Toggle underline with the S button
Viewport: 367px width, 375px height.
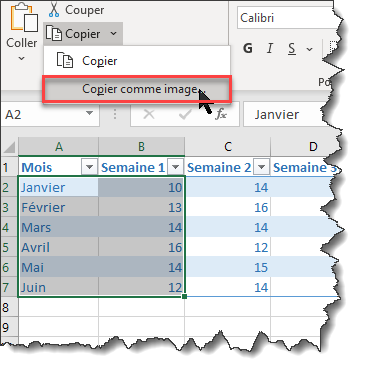pos(292,49)
